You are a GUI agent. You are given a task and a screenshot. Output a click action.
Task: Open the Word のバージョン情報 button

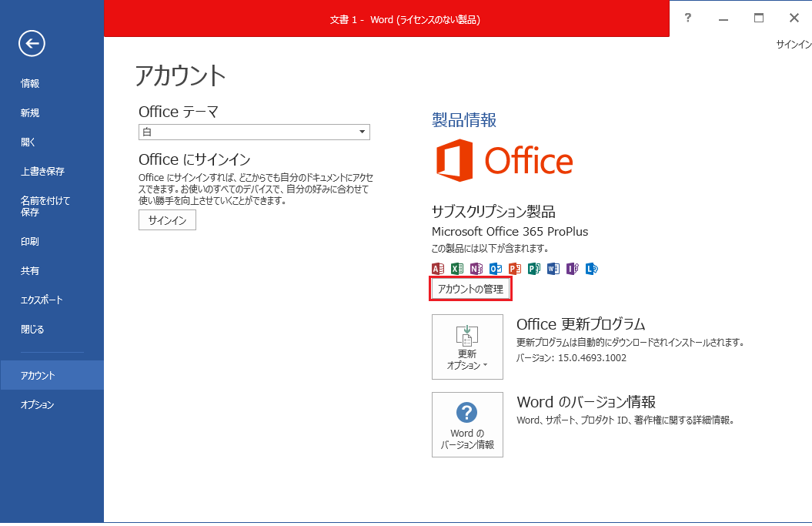coord(468,424)
